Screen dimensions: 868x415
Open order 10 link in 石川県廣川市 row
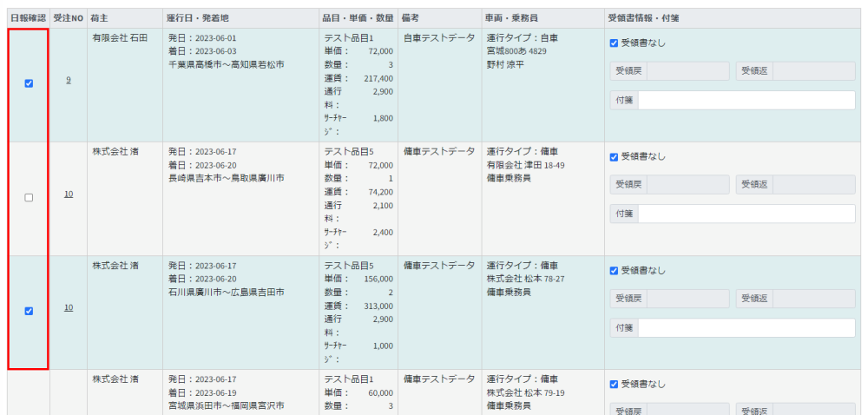(x=68, y=307)
